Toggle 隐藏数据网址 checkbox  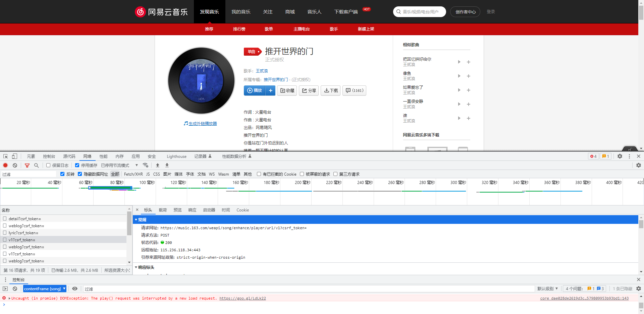(x=80, y=174)
